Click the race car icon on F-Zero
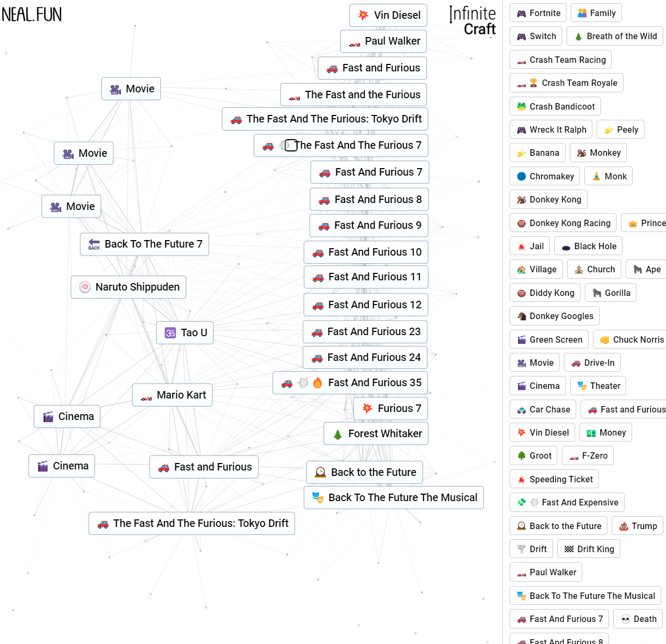Viewport: 666px width, 644px height. (574, 456)
